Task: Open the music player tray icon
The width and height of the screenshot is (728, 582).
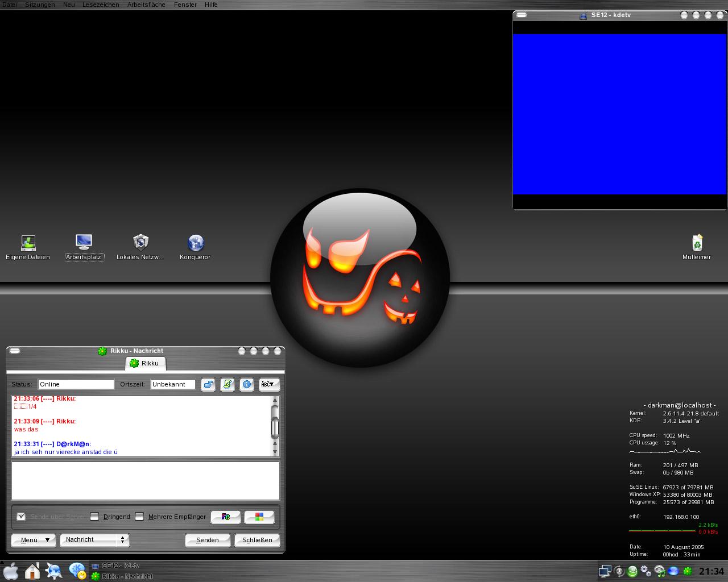Action: click(660, 571)
